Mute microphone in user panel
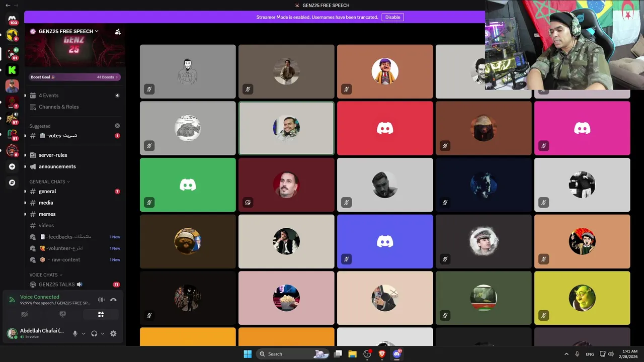The width and height of the screenshot is (644, 362). 75,333
